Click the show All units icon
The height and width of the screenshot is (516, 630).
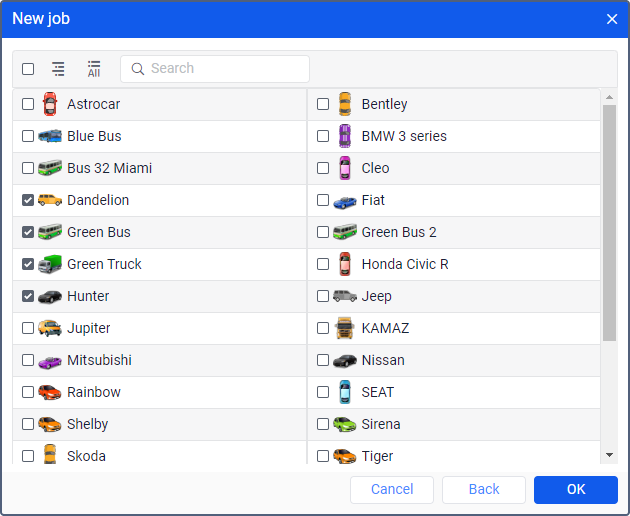point(94,69)
